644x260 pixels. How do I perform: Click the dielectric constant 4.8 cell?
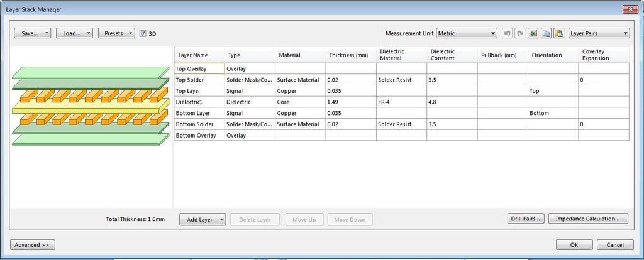click(452, 102)
